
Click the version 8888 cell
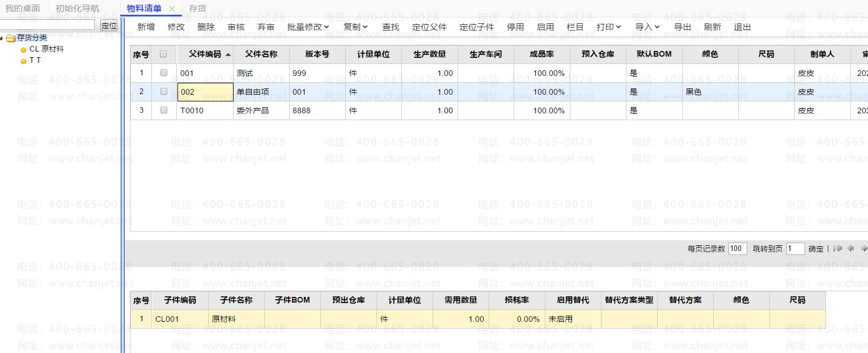point(317,110)
